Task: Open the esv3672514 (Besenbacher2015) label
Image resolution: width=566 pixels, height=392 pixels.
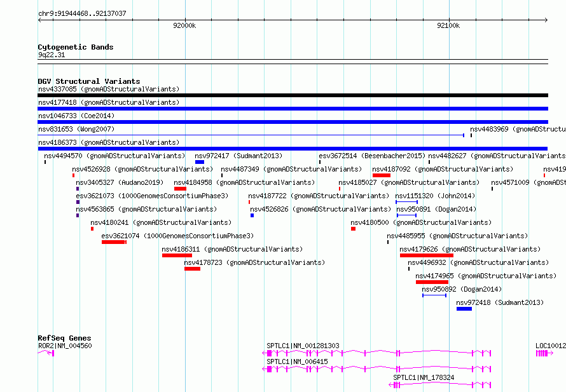Action: tap(372, 156)
